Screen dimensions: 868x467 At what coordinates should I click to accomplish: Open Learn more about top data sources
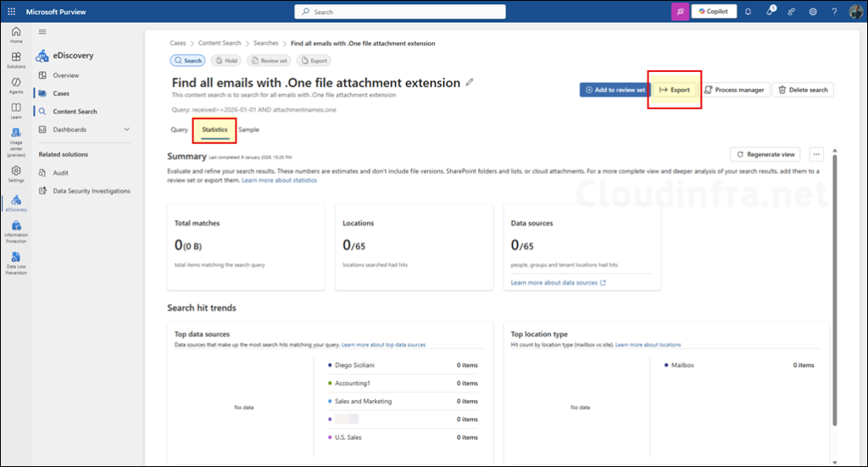384,345
